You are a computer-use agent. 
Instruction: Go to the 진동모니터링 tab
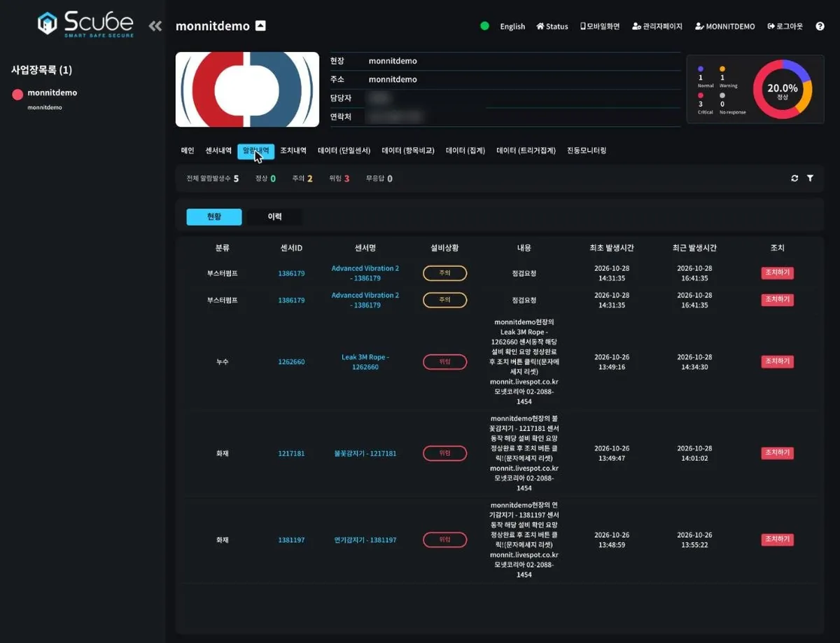tap(587, 151)
